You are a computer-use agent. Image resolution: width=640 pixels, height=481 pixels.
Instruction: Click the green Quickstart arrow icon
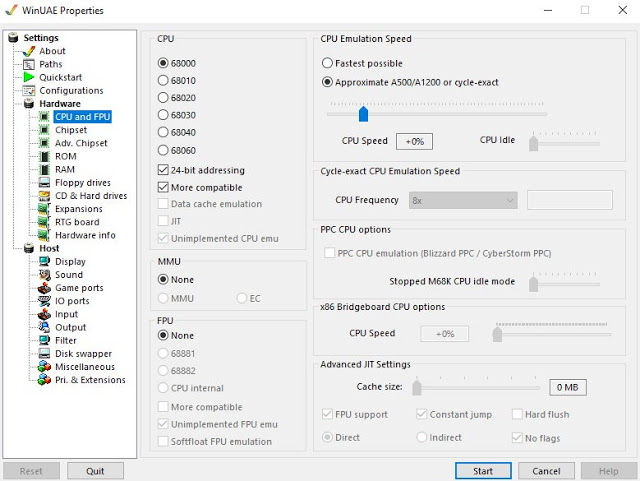[x=29, y=77]
